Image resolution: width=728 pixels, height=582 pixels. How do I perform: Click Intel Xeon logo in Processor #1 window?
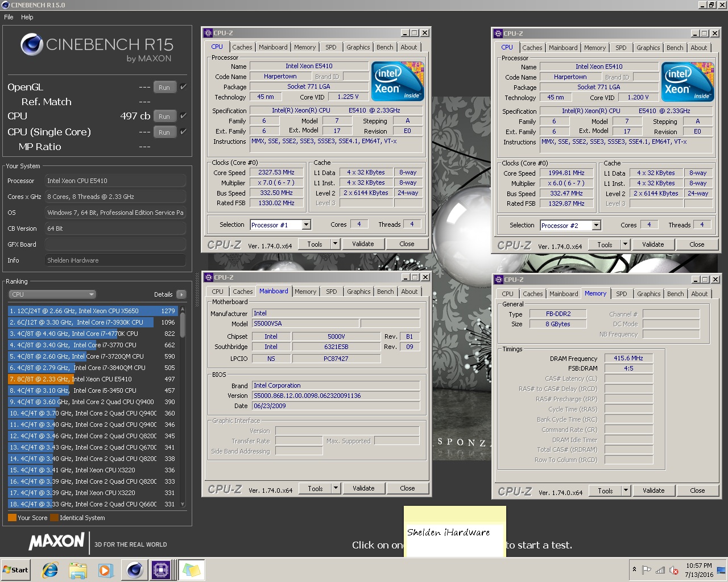398,81
